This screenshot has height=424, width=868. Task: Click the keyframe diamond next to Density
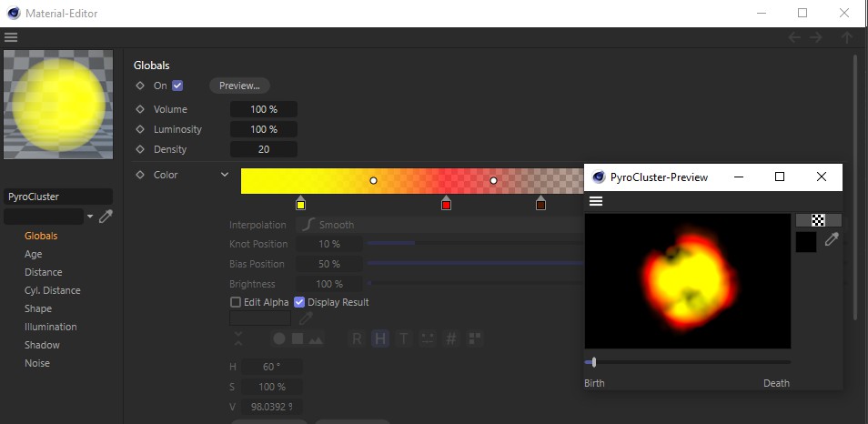click(140, 149)
